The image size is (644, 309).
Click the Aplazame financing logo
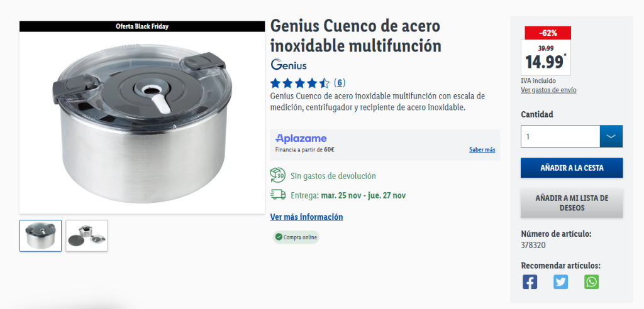click(x=301, y=138)
